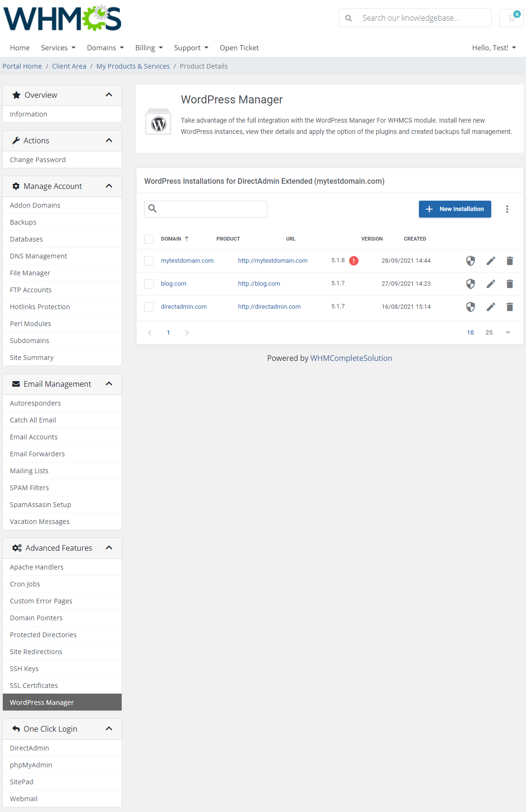526x812 pixels.
Task: Edit the directadmin.com installation
Action: pyautogui.click(x=491, y=307)
